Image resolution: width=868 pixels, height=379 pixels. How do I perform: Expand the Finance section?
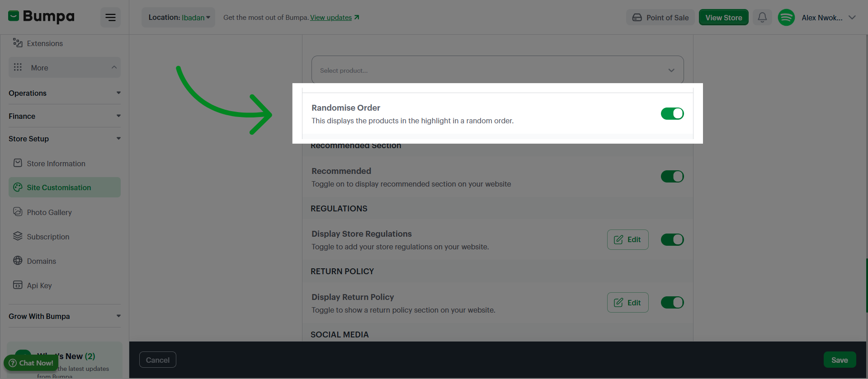(65, 116)
